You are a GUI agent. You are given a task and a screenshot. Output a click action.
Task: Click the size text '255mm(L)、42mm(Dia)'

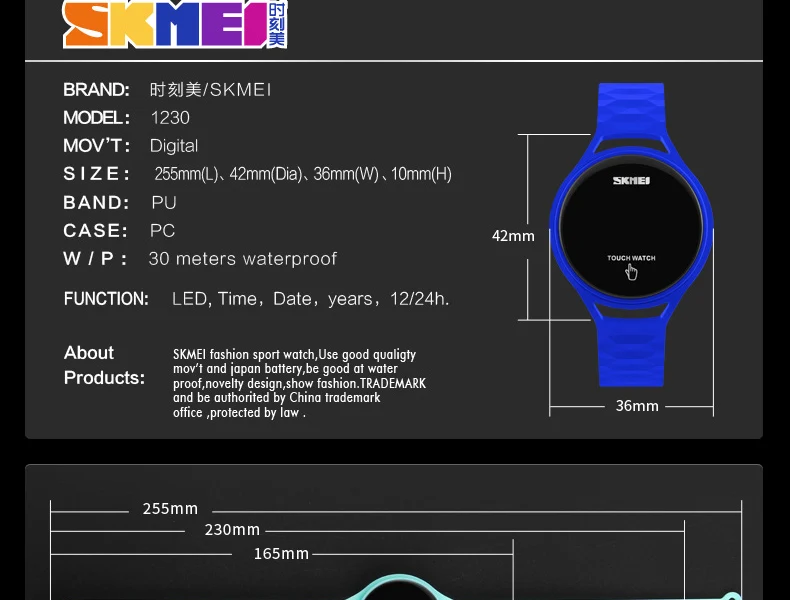pyautogui.click(x=228, y=174)
